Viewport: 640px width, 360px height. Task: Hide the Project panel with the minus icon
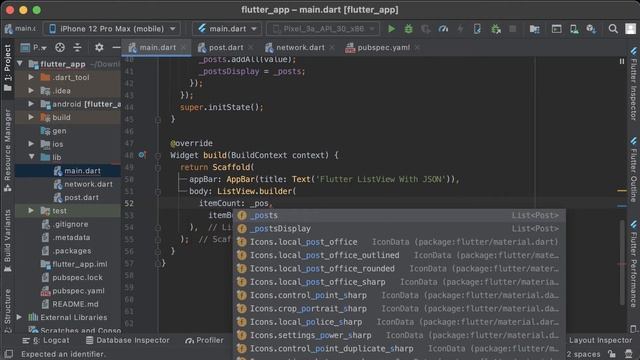[x=116, y=47]
